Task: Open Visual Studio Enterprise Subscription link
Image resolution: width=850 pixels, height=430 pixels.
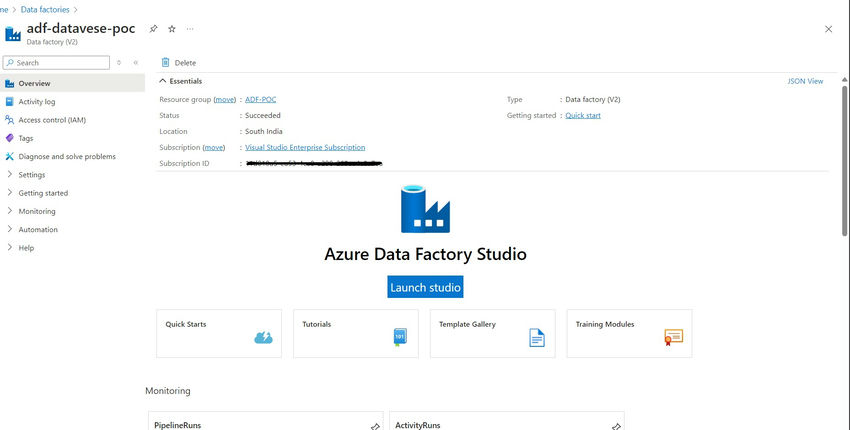Action: (x=305, y=147)
